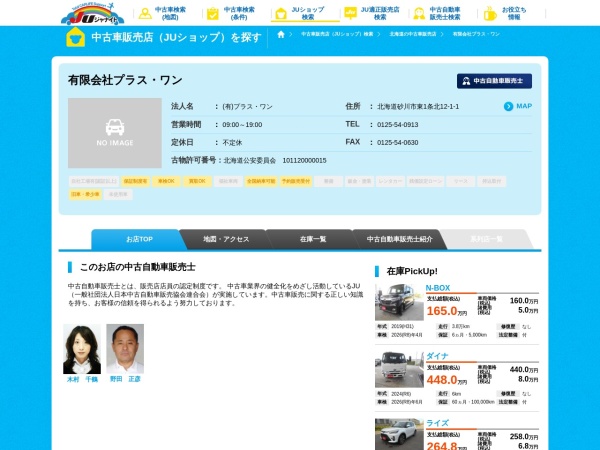The height and width of the screenshot is (450, 600).
Task: Open 中古車検索(条件) menu item
Action: pyautogui.click(x=239, y=13)
